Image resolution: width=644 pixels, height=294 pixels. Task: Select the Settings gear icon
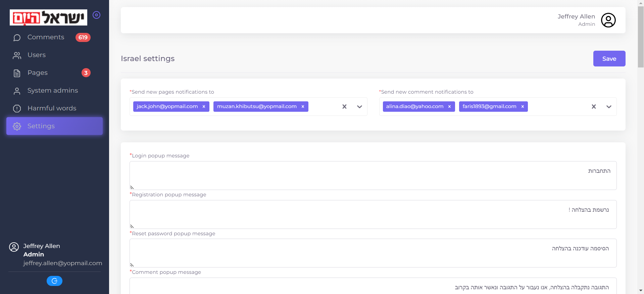point(17,126)
